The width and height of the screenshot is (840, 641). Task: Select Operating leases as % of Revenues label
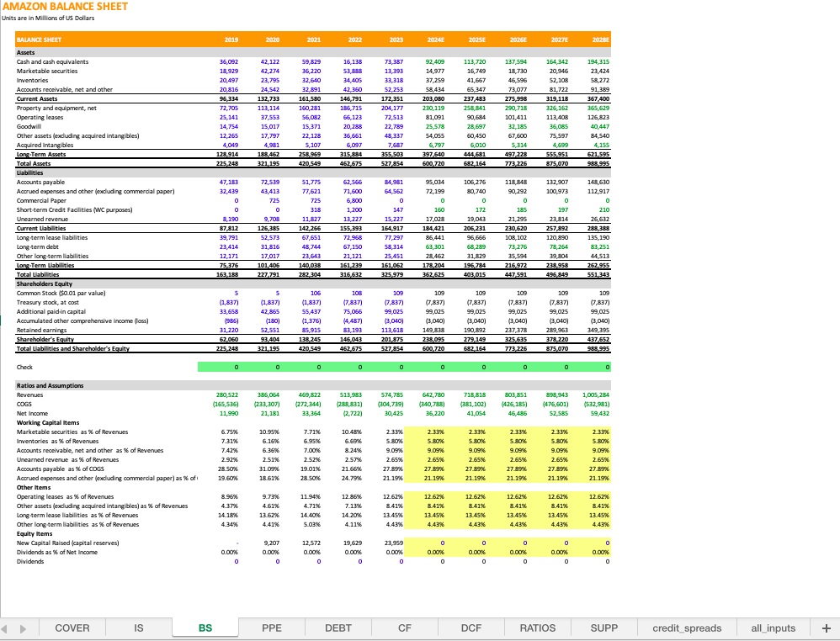(65, 497)
